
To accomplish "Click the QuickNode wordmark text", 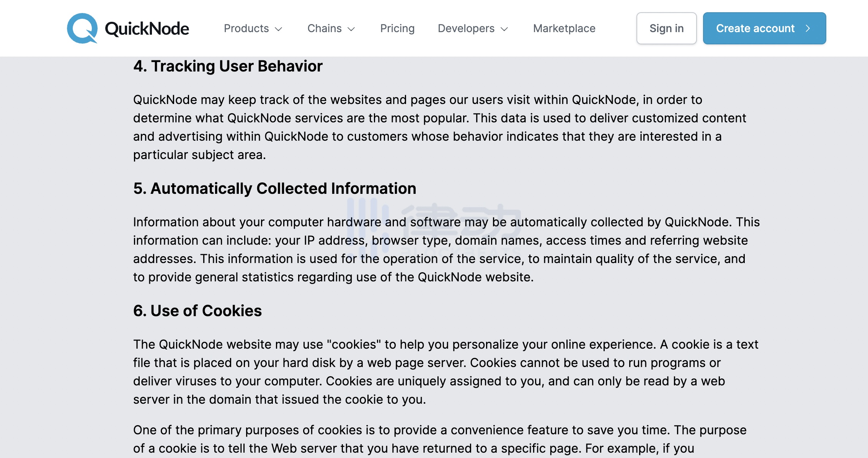I will (x=147, y=29).
